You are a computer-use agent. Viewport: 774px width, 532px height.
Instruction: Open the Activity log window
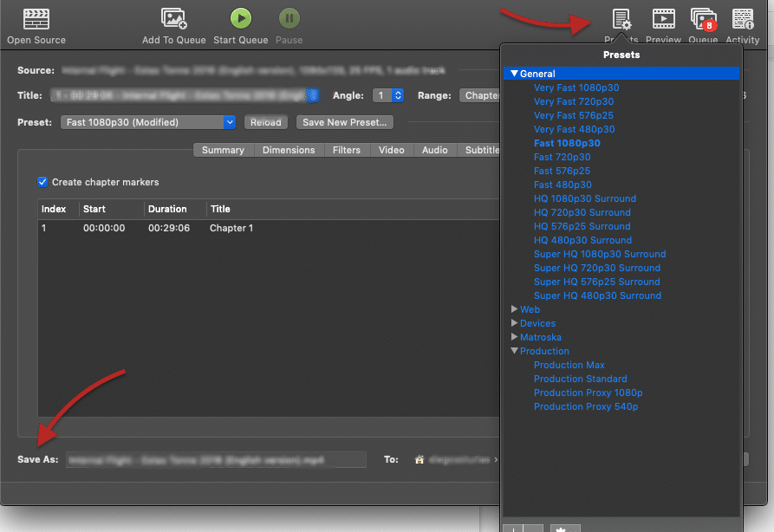(x=742, y=17)
